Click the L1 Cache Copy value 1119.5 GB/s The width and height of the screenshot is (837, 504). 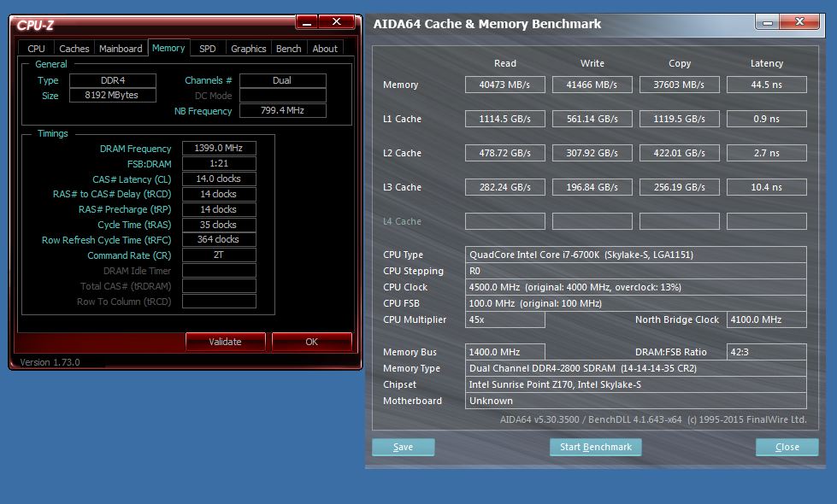point(680,119)
